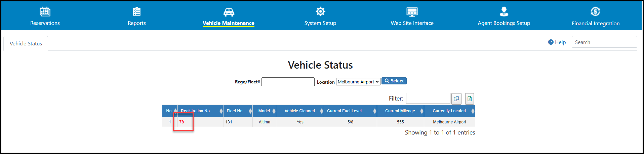Focus the Rego/Fleet# input field

coord(288,82)
